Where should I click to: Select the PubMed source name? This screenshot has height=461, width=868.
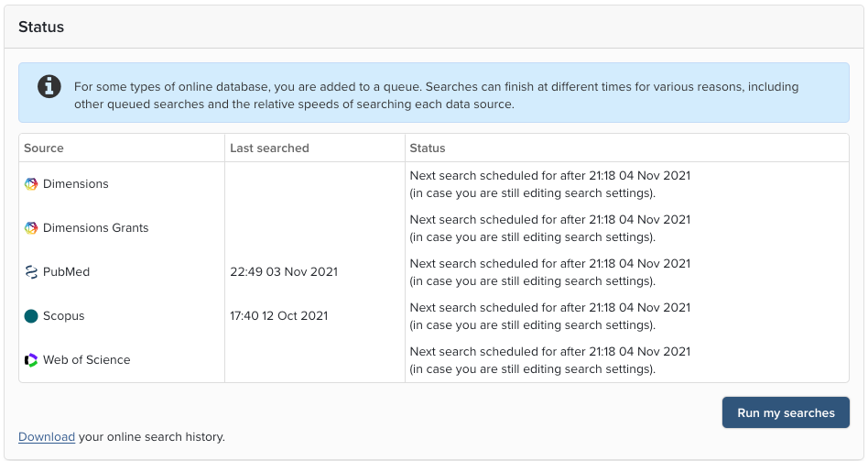(x=66, y=272)
